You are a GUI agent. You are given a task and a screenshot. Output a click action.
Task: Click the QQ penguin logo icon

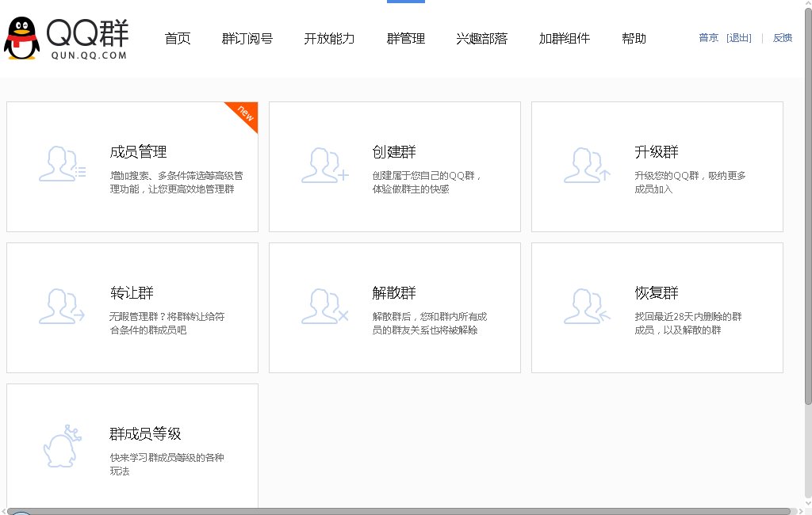(x=24, y=37)
